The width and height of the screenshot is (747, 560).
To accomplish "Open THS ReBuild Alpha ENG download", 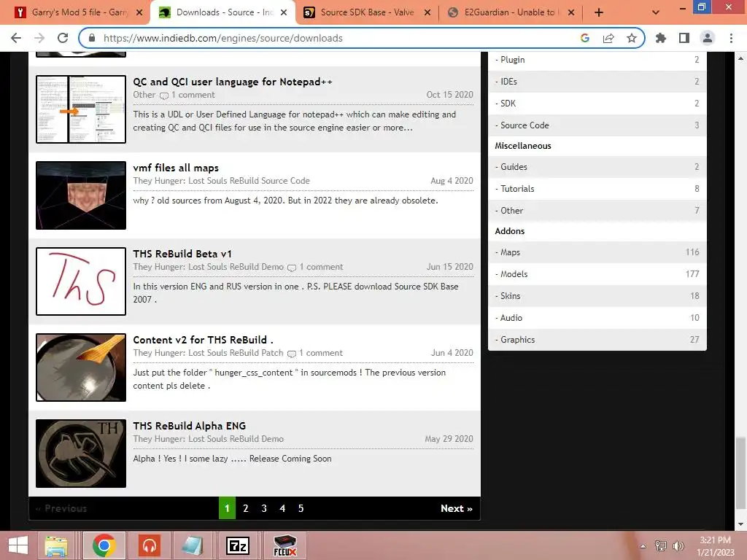I will coord(189,426).
